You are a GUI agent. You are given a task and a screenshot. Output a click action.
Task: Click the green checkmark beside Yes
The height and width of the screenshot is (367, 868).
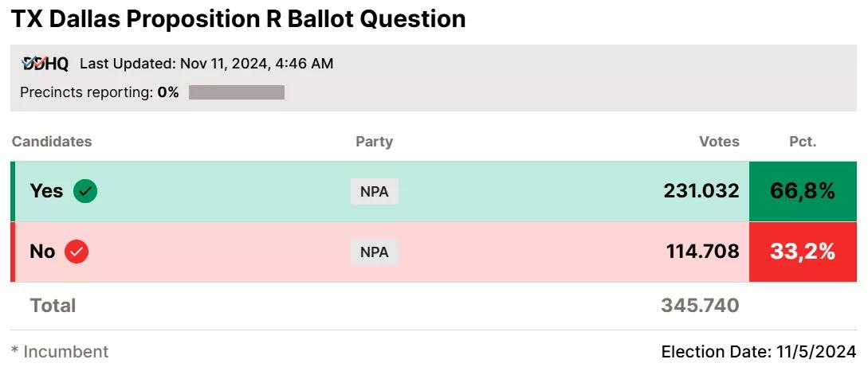pos(85,191)
